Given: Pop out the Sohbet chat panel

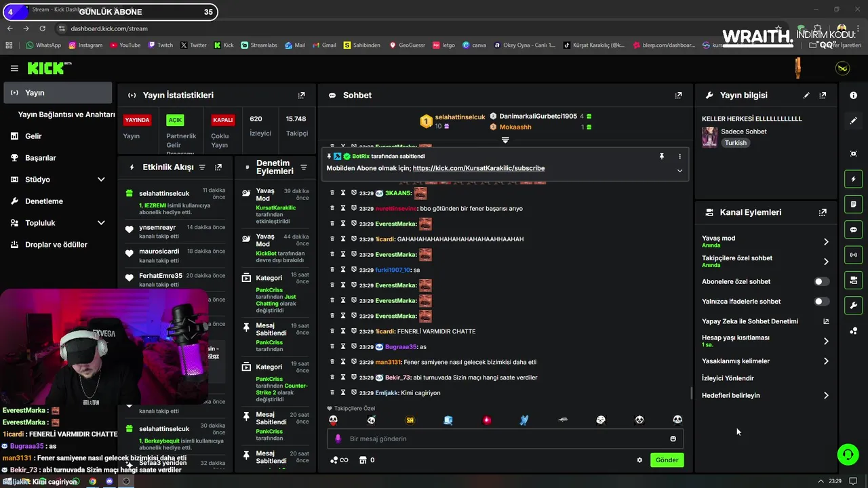Looking at the screenshot, I should (x=678, y=96).
